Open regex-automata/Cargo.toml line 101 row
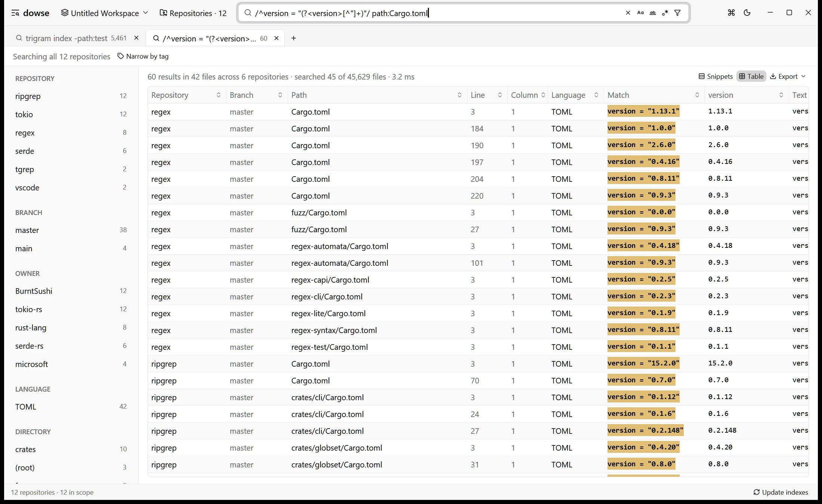Viewport: 822px width, 504px height. (478, 263)
